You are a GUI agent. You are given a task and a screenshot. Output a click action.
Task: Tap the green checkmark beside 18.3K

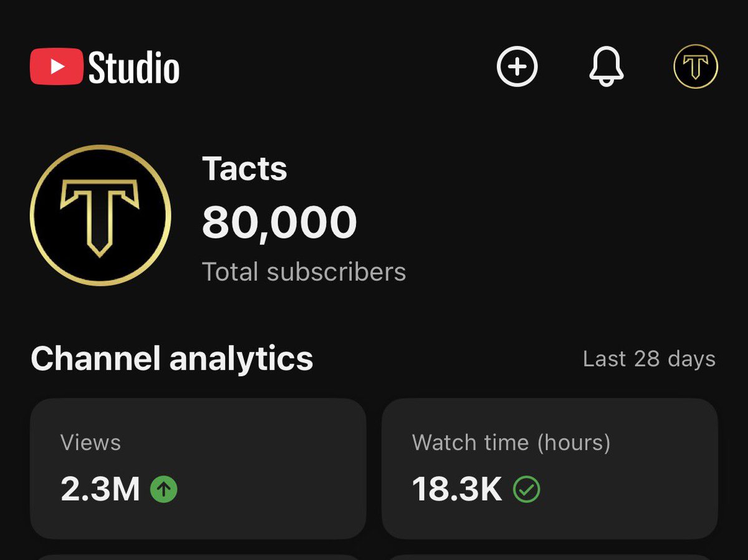526,490
